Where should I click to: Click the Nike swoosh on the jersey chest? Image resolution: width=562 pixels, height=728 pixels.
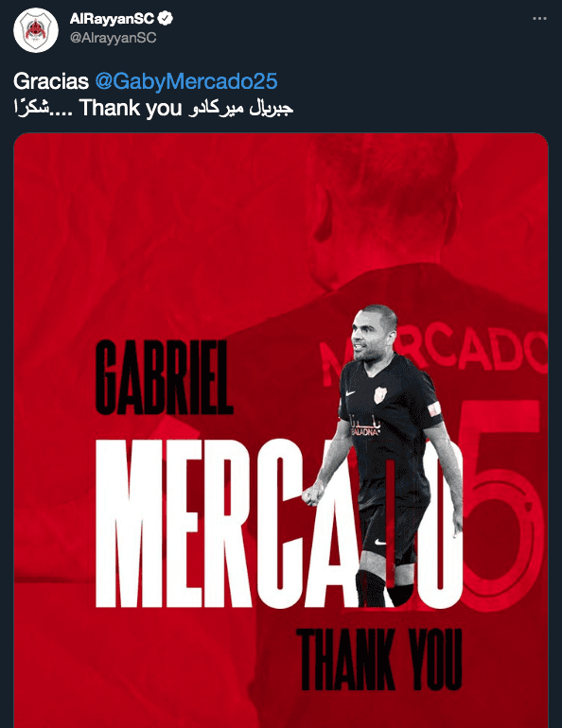point(351,392)
